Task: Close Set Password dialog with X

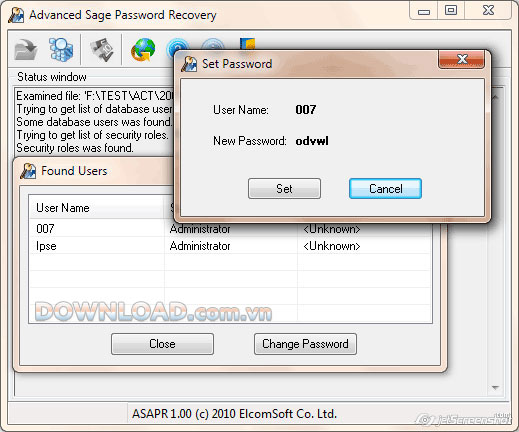Action: coord(461,59)
